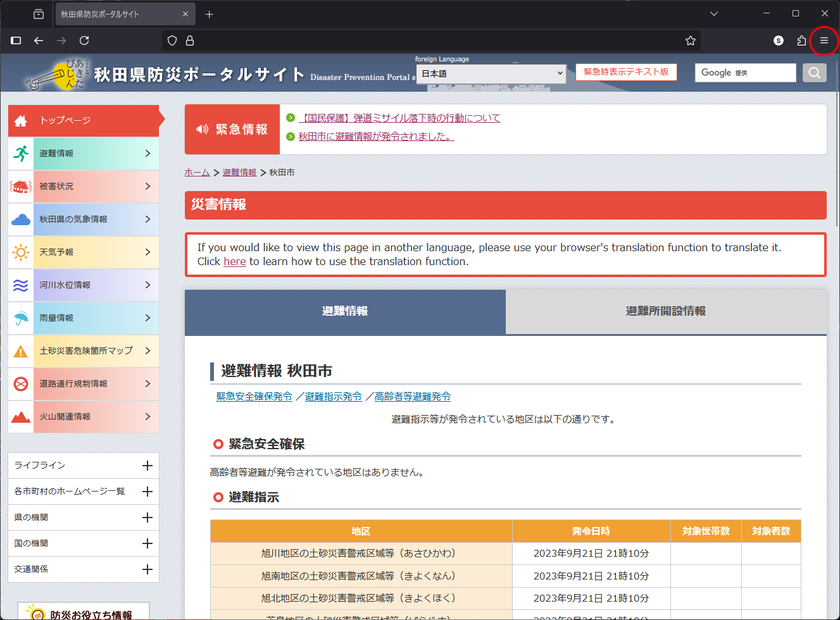Click the 発令日時 column header
The height and width of the screenshot is (620, 840).
(x=591, y=531)
